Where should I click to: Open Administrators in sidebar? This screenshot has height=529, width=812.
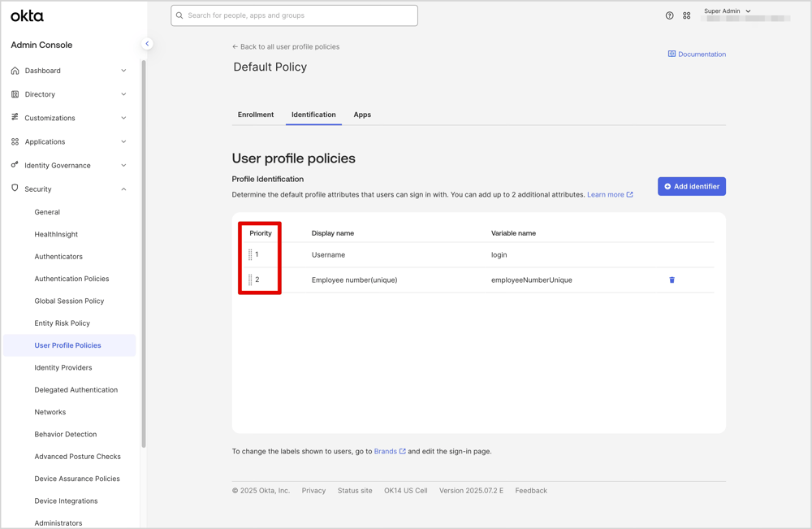pyautogui.click(x=58, y=522)
